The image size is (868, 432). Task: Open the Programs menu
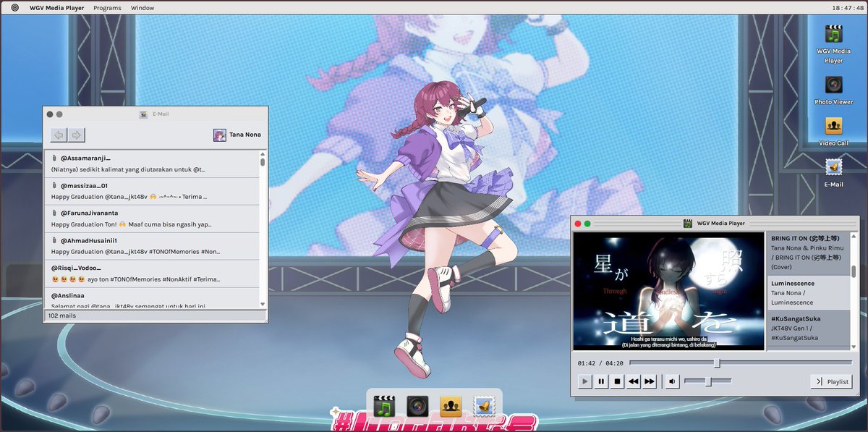[x=107, y=7]
